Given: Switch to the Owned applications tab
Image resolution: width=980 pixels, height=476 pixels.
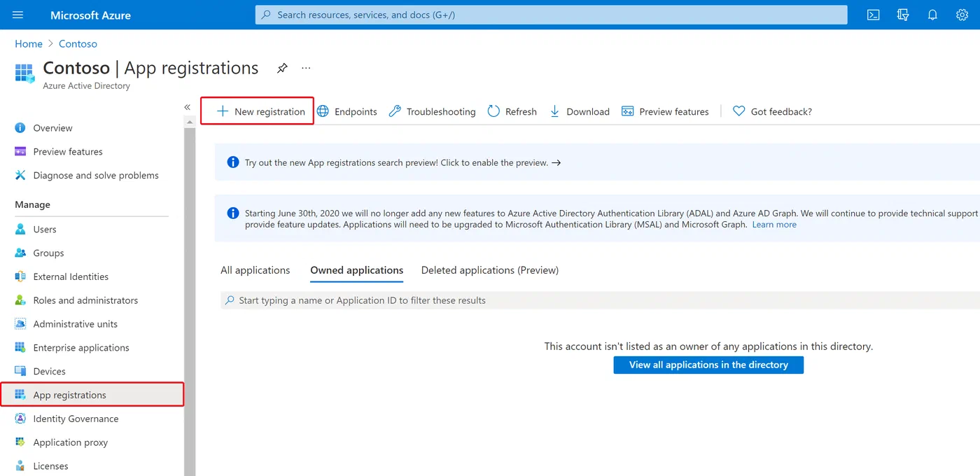Looking at the screenshot, I should 357,270.
